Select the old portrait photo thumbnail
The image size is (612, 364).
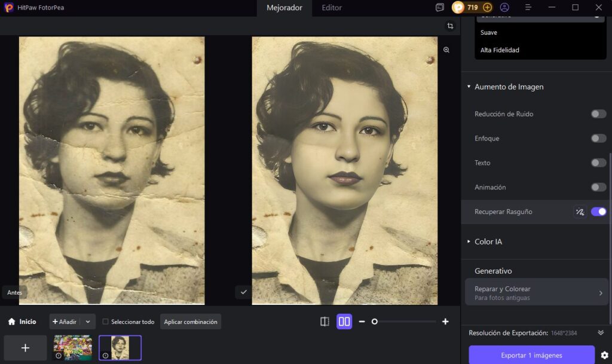(x=120, y=347)
